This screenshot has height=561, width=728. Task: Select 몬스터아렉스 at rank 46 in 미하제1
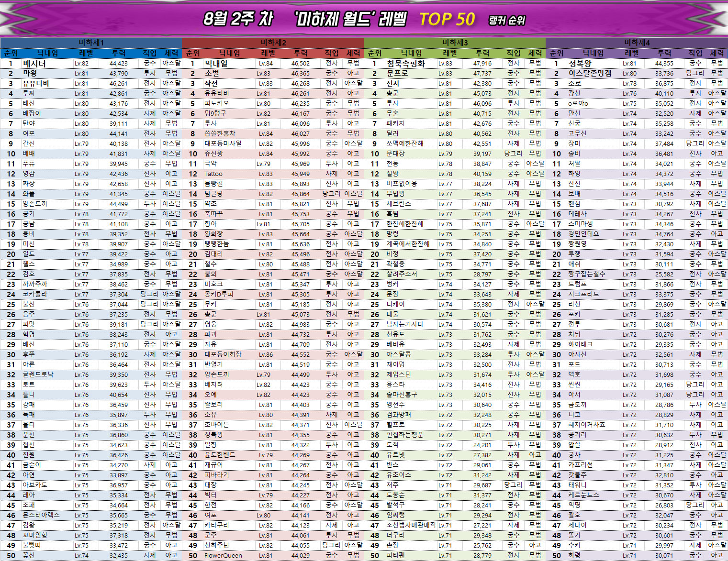[41, 515]
